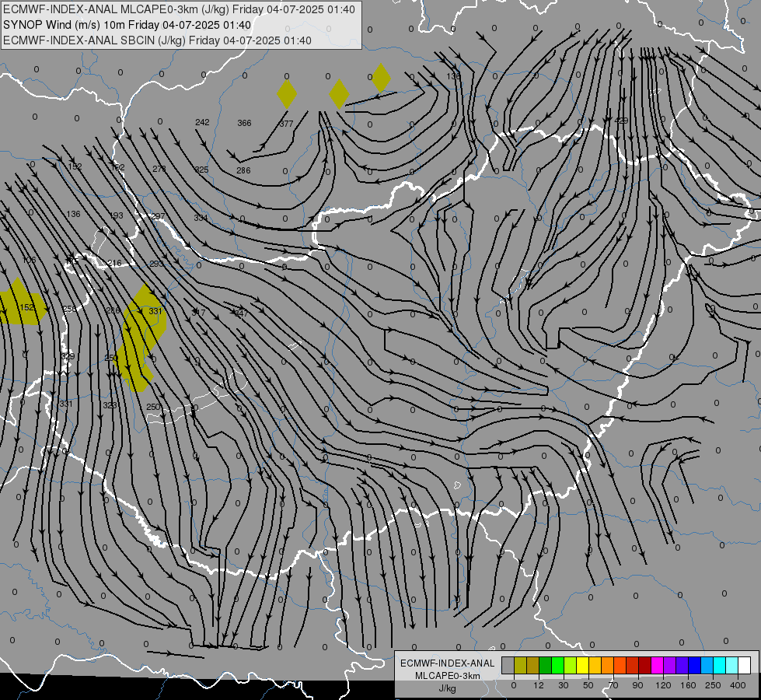Click the olive polygon containing value 331
761x700 pixels.
(x=141, y=338)
